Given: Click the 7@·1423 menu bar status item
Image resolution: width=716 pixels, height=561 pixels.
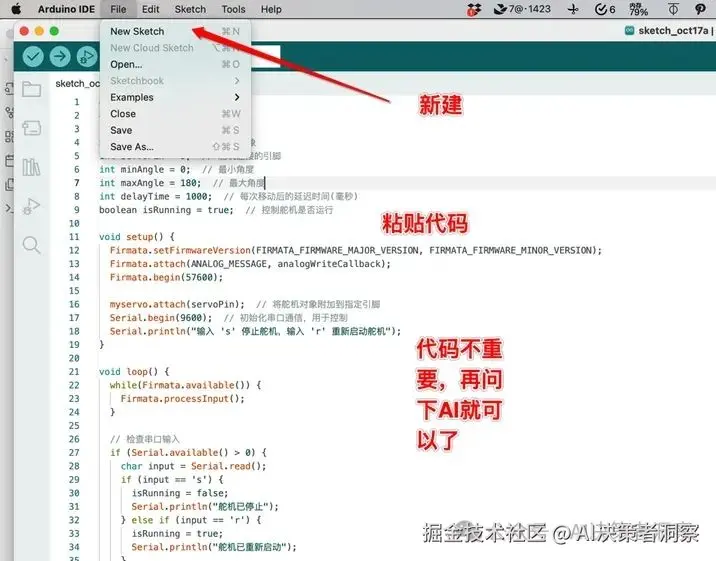Looking at the screenshot, I should 522,9.
